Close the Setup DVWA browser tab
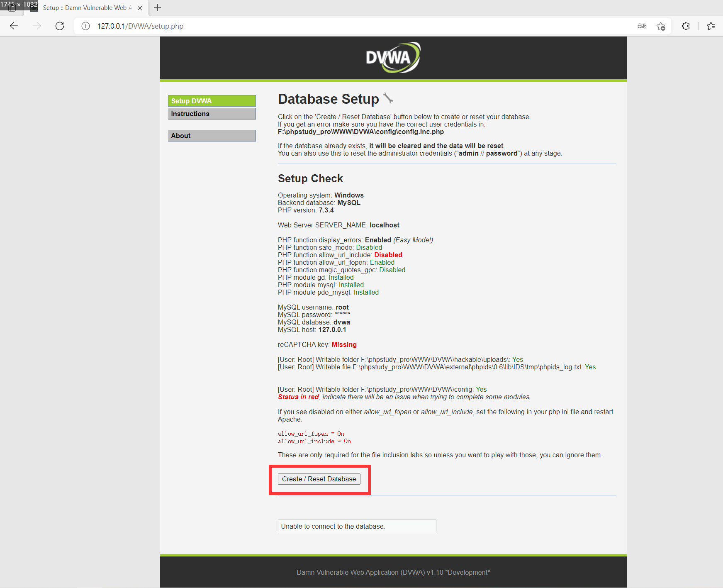This screenshot has width=723, height=588. 140,8
